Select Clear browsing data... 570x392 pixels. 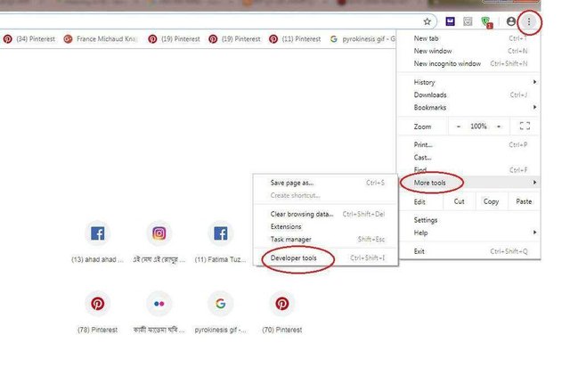pos(326,214)
